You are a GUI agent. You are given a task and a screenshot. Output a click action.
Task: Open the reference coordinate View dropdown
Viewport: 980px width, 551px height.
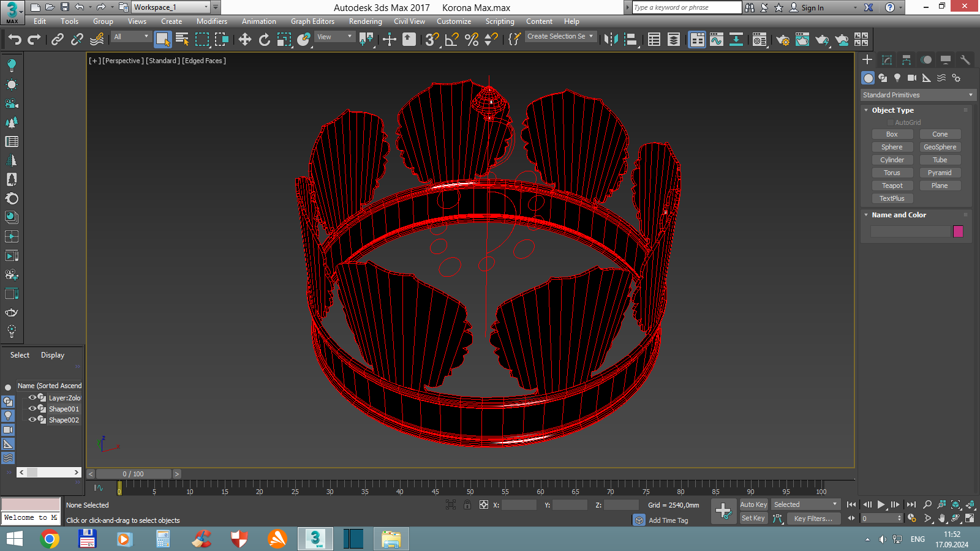point(334,37)
